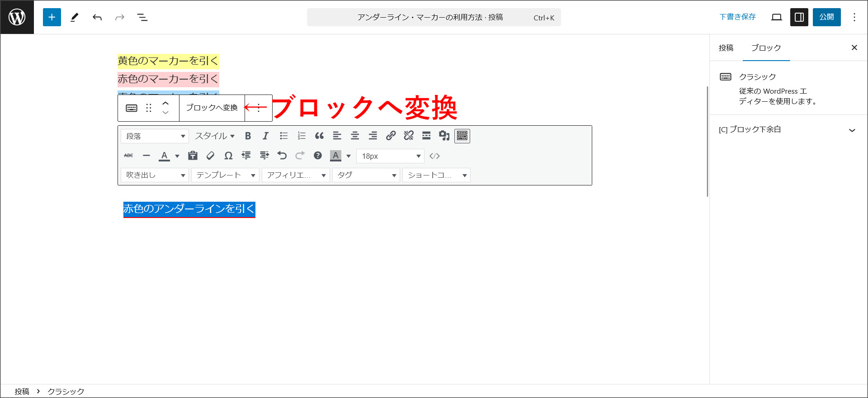
Task: Toggle italic formatting
Action: [x=265, y=136]
